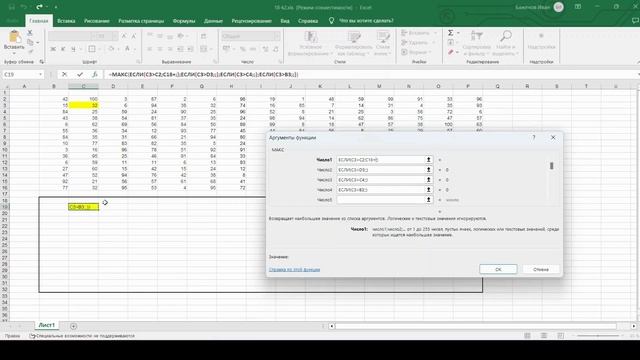Click the Paste (Вставить) clipboard icon
The image size is (640, 360).
(x=14, y=37)
